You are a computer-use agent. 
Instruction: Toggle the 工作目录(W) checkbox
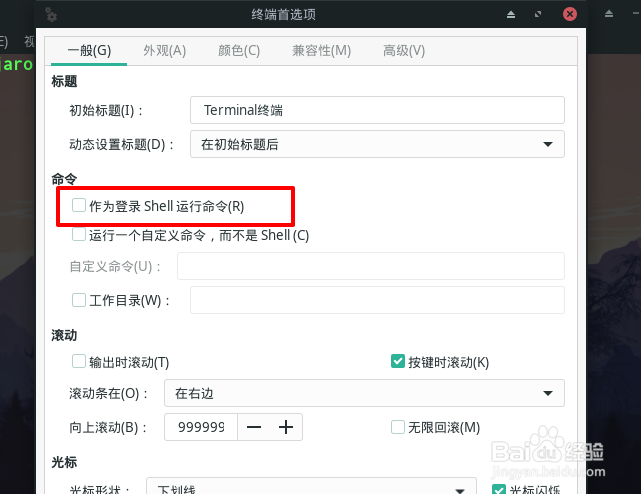78,300
